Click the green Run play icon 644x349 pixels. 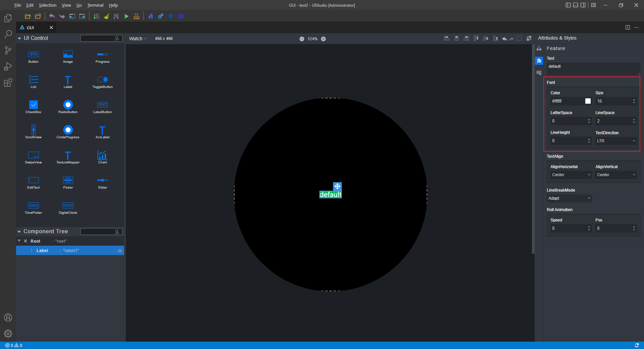(126, 16)
